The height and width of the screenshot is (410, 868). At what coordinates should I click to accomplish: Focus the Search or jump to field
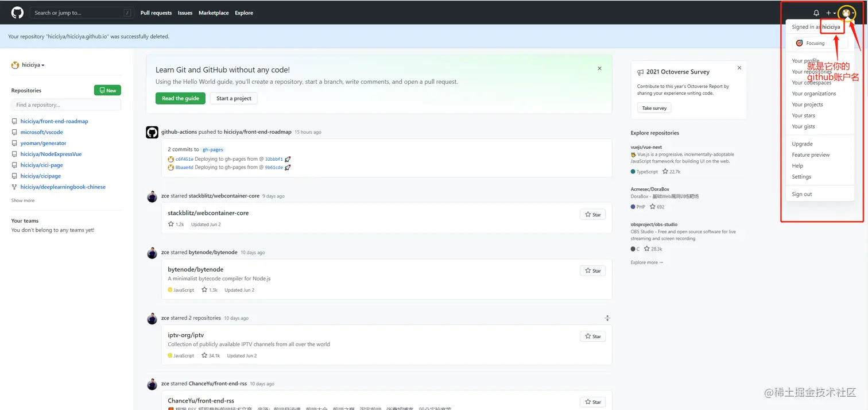pos(81,13)
